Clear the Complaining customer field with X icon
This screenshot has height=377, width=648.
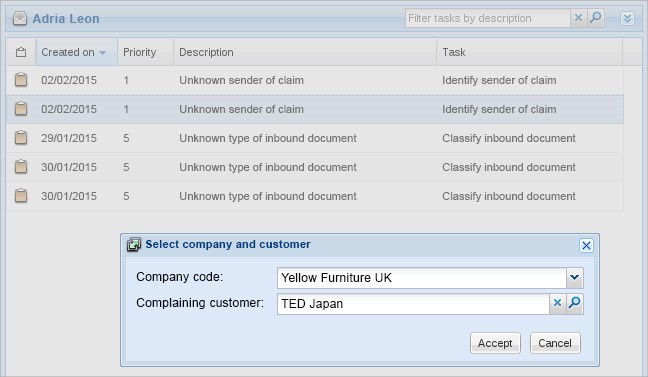(x=557, y=303)
